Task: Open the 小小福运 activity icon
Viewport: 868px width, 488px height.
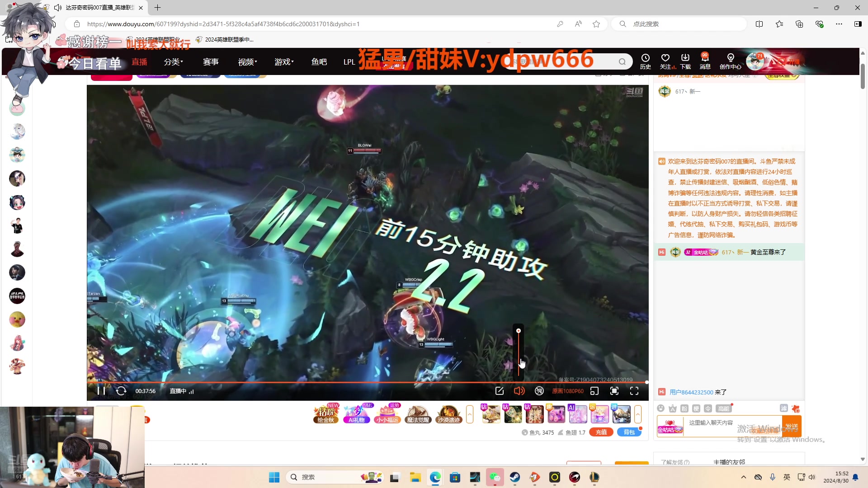Action: click(x=387, y=414)
